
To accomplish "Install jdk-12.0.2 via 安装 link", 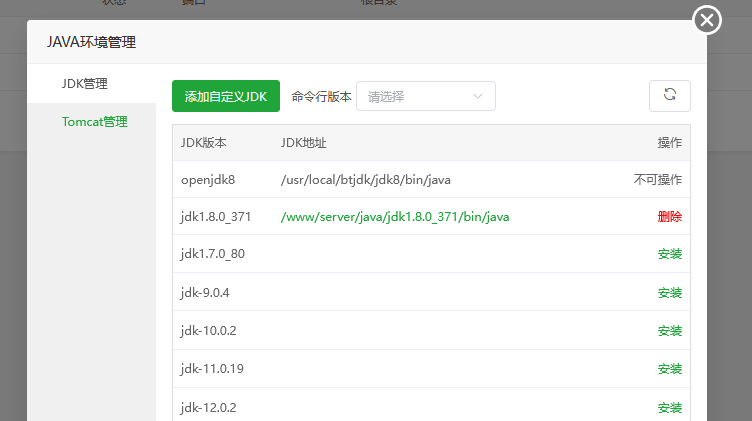I will click(670, 408).
